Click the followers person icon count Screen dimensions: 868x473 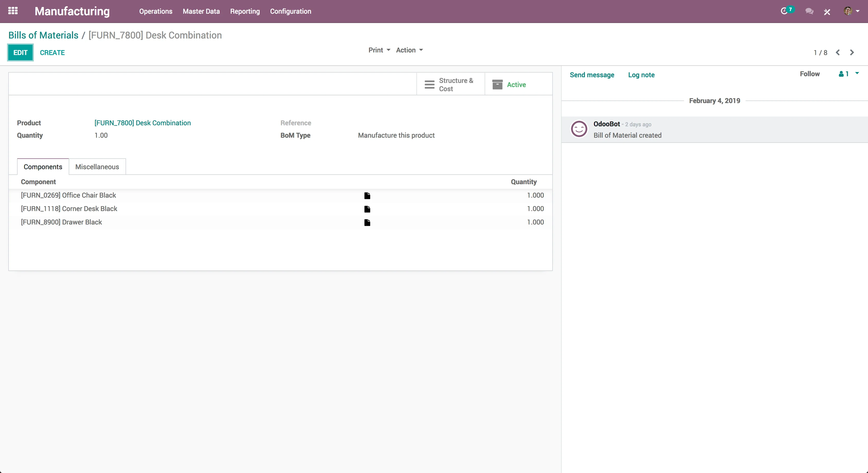coord(843,74)
